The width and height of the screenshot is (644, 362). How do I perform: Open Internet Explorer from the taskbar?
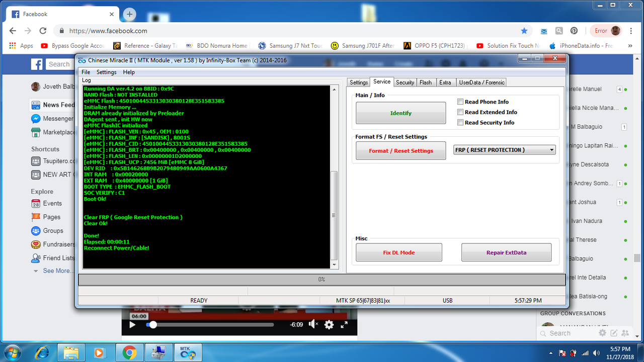pyautogui.click(x=42, y=352)
